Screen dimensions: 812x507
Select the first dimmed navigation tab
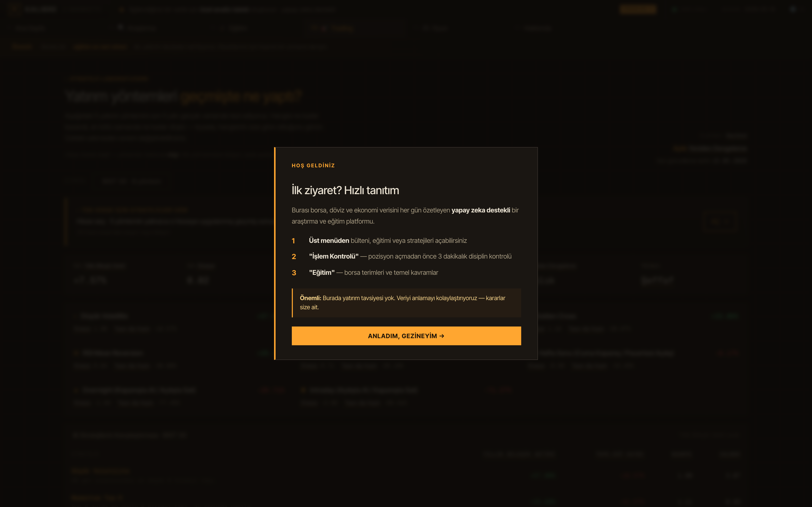(30, 28)
